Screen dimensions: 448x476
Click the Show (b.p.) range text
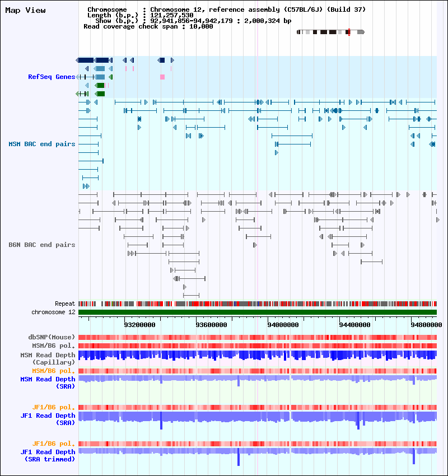click(193, 21)
